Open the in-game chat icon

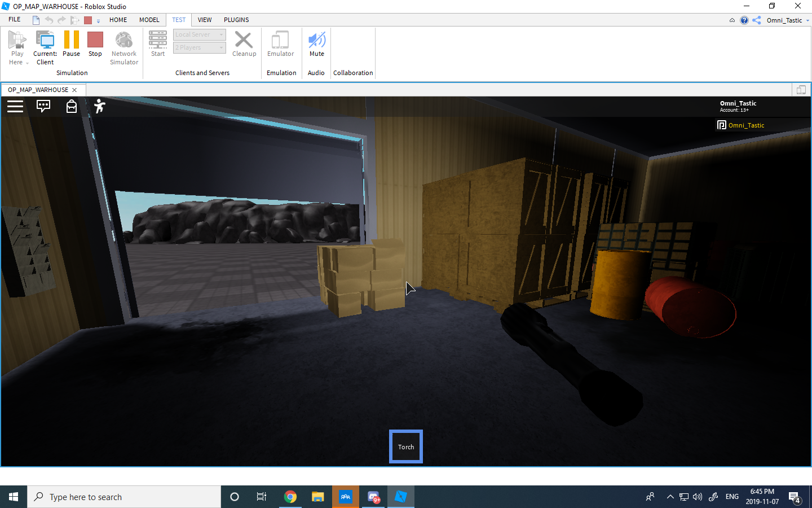[43, 106]
